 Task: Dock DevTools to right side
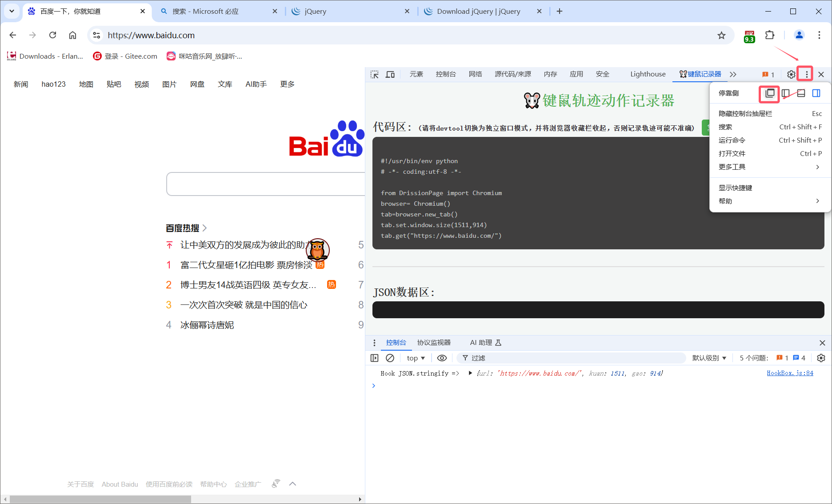tap(816, 93)
